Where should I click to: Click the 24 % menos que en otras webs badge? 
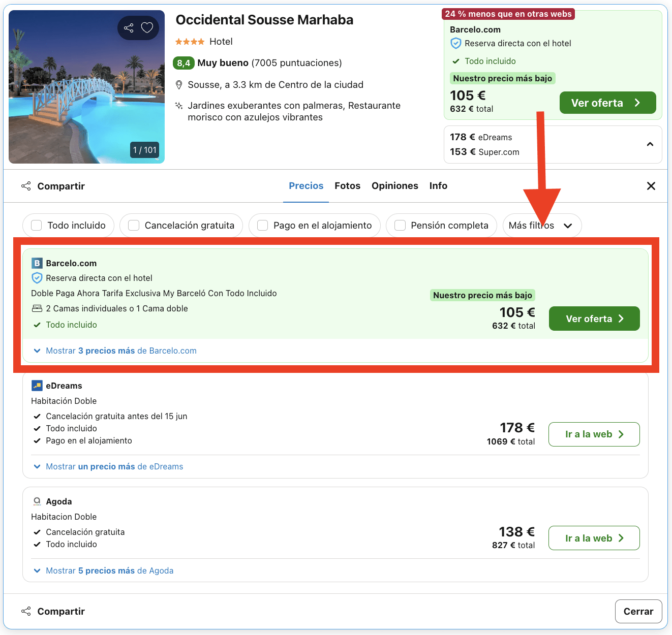[x=508, y=14]
